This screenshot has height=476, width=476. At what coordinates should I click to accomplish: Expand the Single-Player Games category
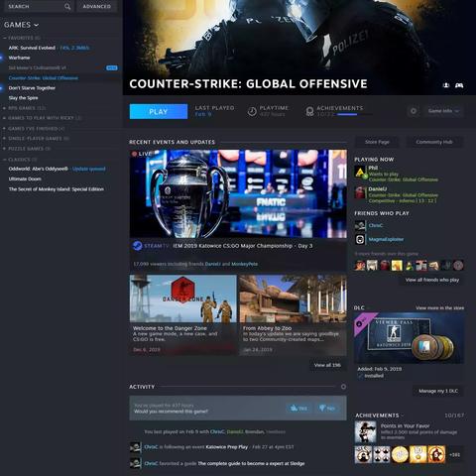(4, 139)
